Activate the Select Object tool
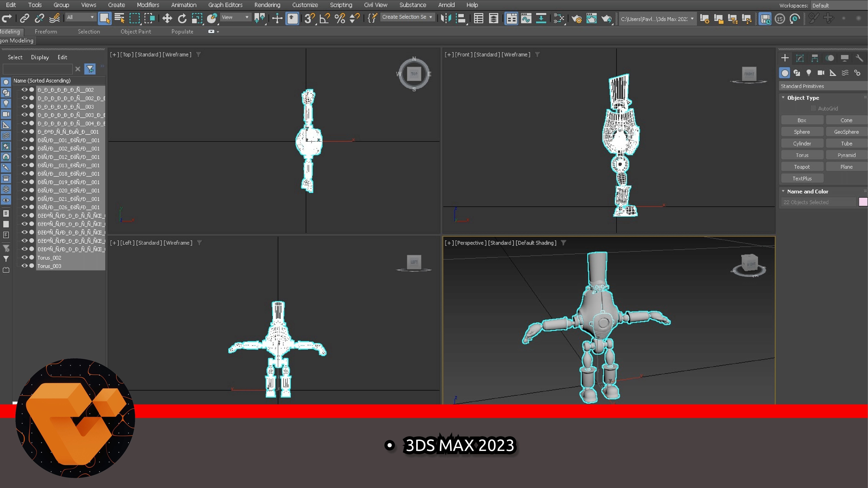This screenshot has height=488, width=868. pos(104,18)
